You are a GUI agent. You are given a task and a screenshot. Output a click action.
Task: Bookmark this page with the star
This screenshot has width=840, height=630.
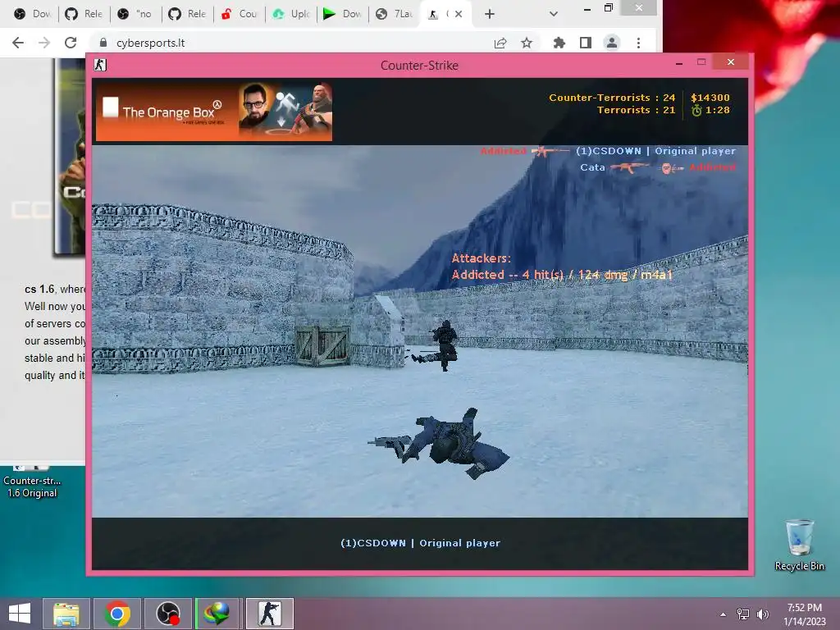tap(527, 43)
